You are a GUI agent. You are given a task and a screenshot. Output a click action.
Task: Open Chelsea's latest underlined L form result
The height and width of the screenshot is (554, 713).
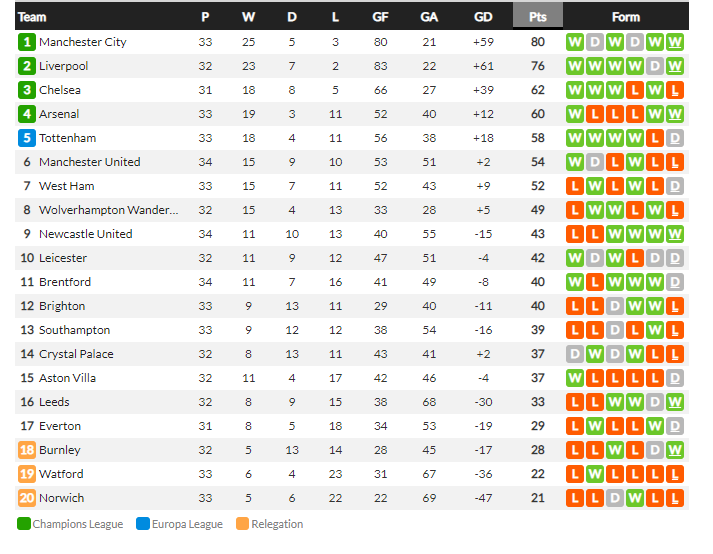click(x=675, y=91)
